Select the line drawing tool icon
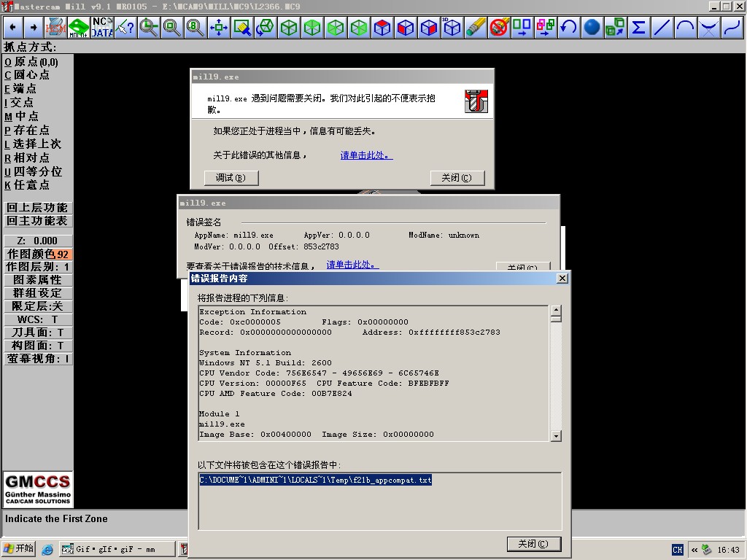This screenshot has height=560, width=747. point(662,28)
